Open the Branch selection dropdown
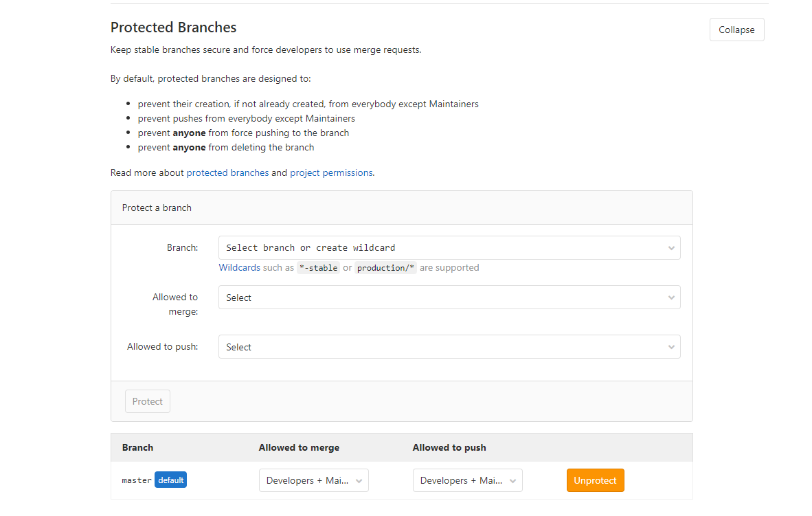Viewport: 812px width, 516px height. 440,248
